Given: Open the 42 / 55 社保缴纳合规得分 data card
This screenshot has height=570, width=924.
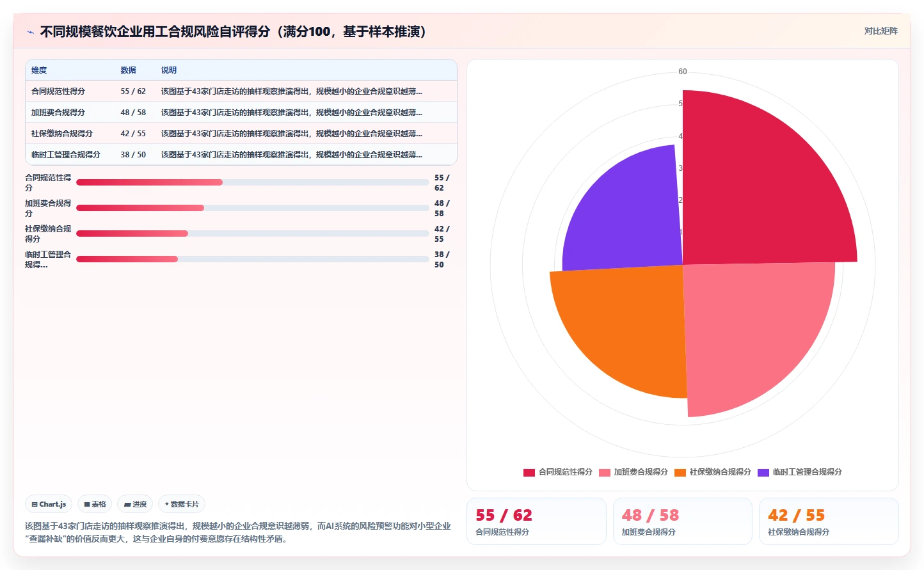Looking at the screenshot, I should tap(829, 521).
